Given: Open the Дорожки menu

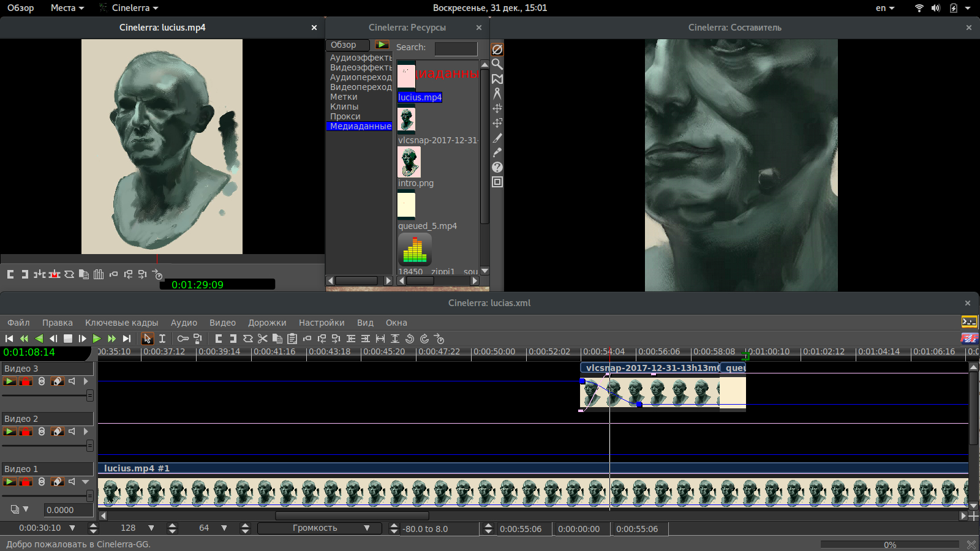Looking at the screenshot, I should (267, 323).
